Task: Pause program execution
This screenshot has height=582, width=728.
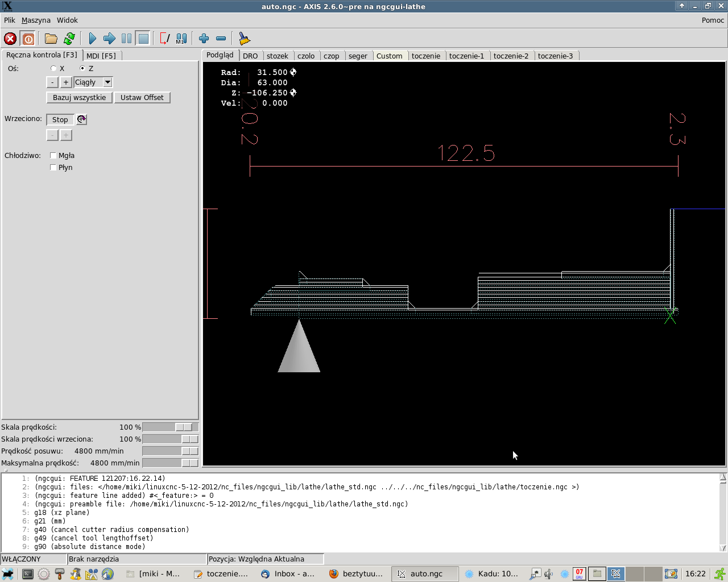Action: click(126, 39)
